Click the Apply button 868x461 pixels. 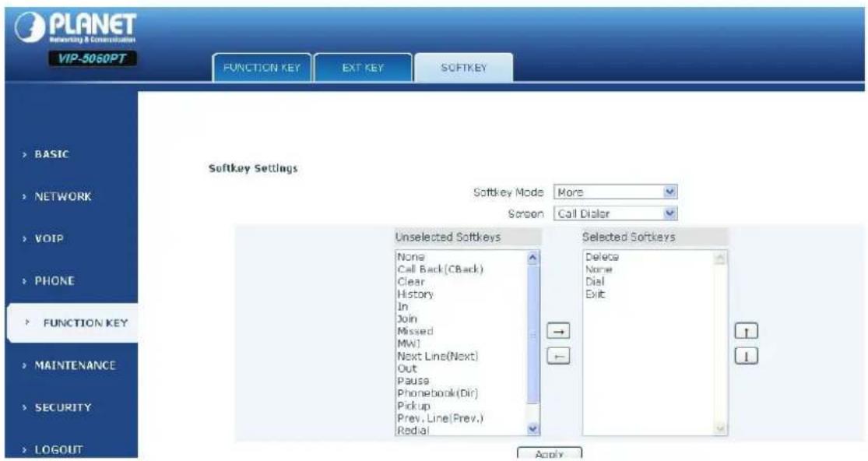pyautogui.click(x=549, y=453)
